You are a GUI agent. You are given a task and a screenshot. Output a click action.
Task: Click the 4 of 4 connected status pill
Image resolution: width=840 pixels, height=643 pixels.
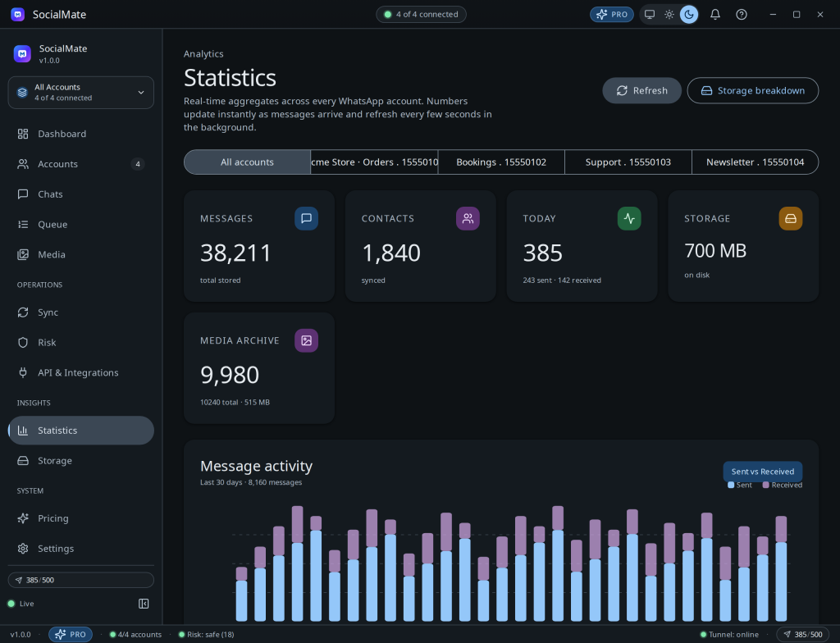[x=421, y=15]
